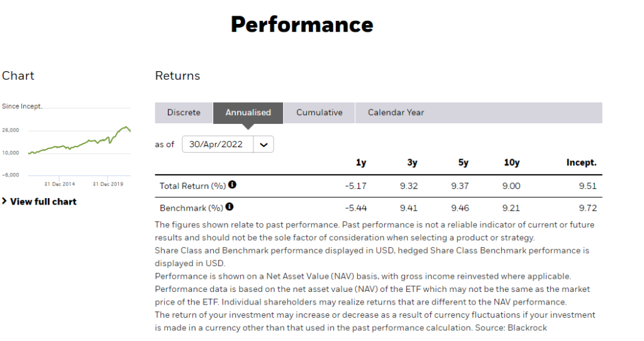The width and height of the screenshot is (644, 341).
Task: Click the 10y column header
Action: (512, 163)
